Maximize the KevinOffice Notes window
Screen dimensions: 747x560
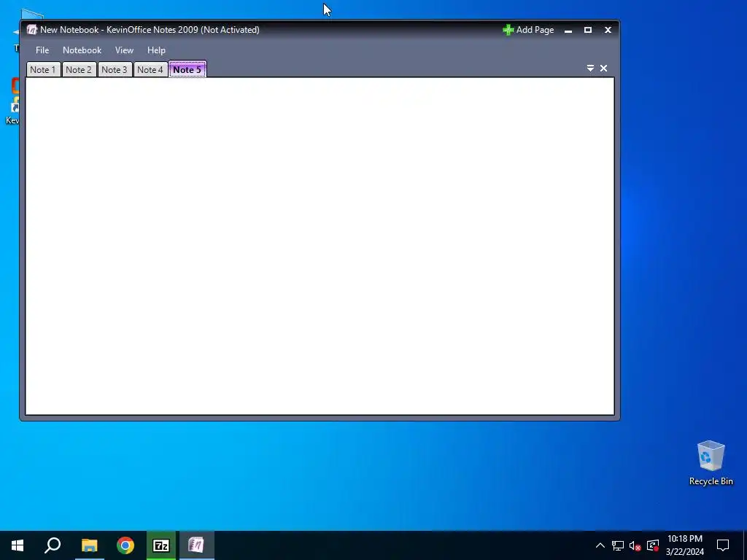pyautogui.click(x=588, y=30)
